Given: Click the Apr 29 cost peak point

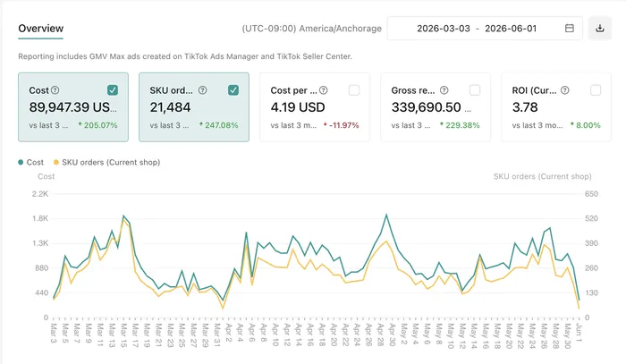Looking at the screenshot, I should [x=386, y=215].
